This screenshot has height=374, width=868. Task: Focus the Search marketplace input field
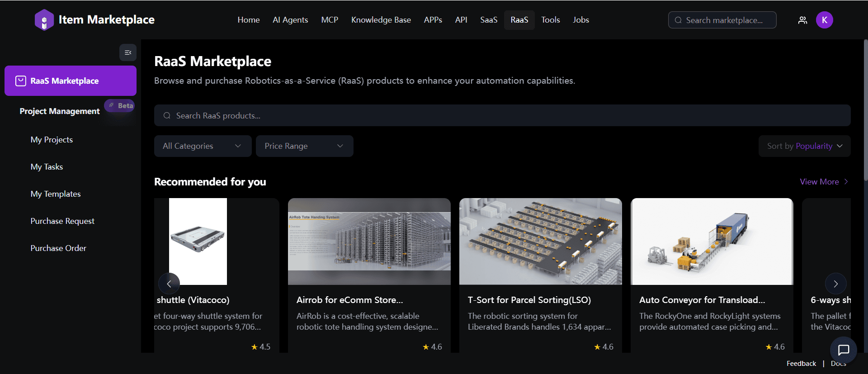(x=722, y=20)
